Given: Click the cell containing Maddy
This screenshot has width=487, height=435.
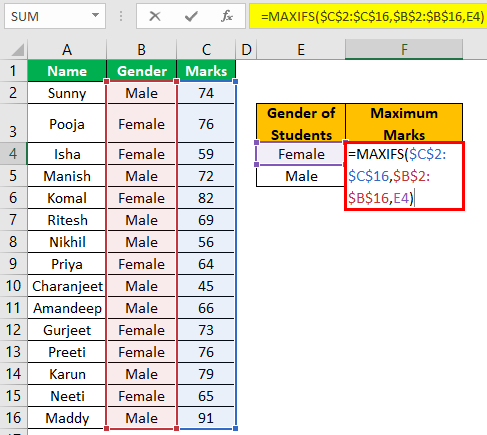Looking at the screenshot, I should click(67, 418).
